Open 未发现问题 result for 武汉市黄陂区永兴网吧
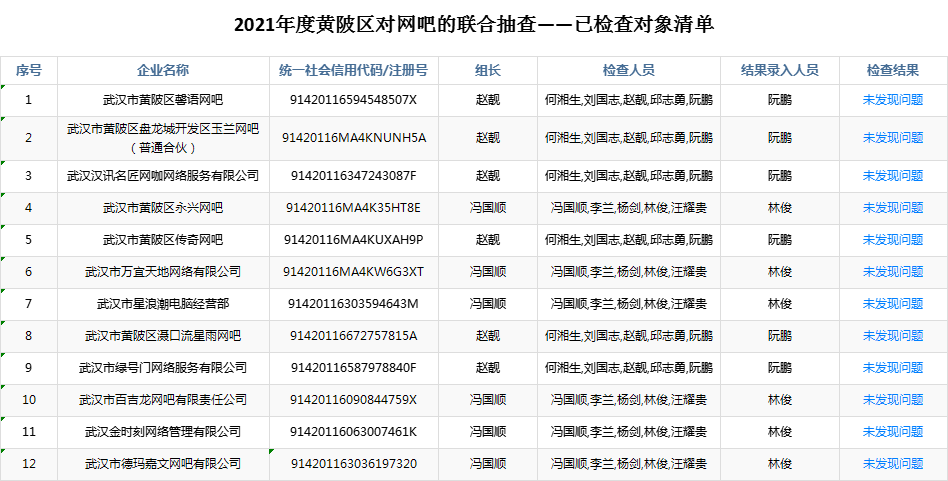This screenshot has height=481, width=948. (892, 208)
